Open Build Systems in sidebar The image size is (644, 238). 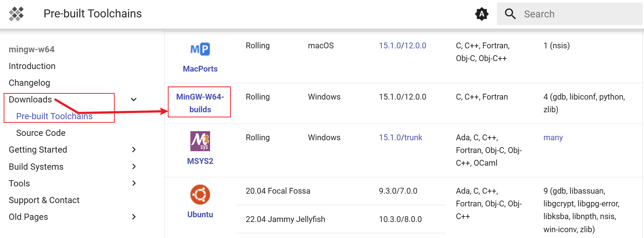pos(36,166)
